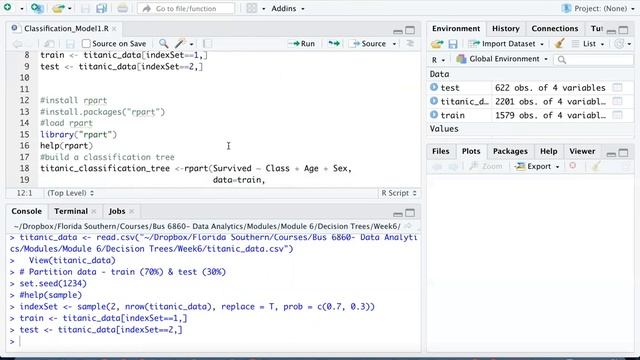Screen dimensions: 640x360
Task: Click the Compile Report notebook icon
Action: [207, 44]
